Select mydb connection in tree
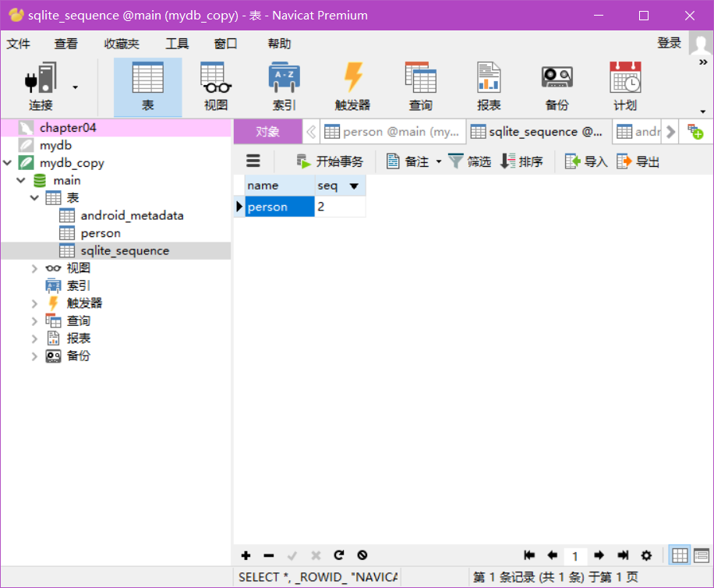Viewport: 714px width, 588px height. pos(55,145)
